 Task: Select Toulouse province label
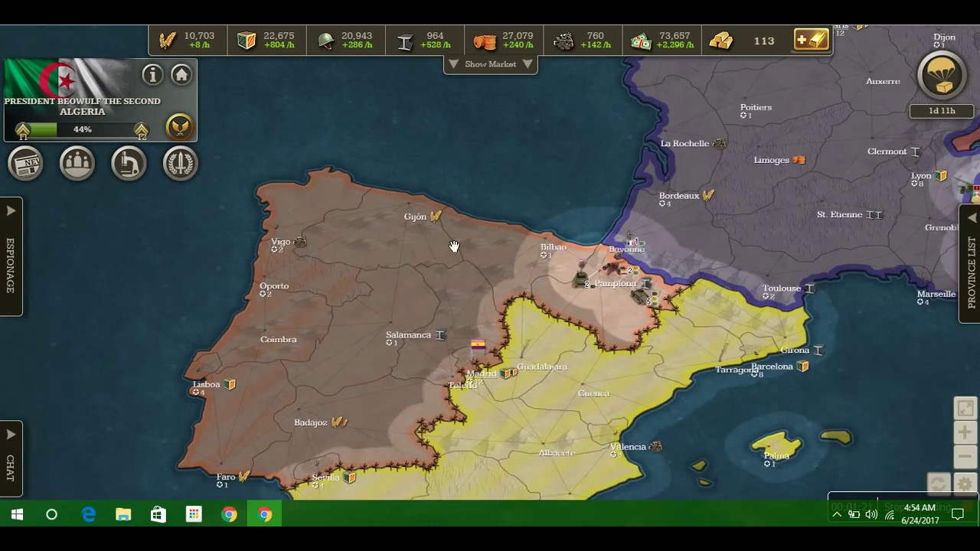782,289
